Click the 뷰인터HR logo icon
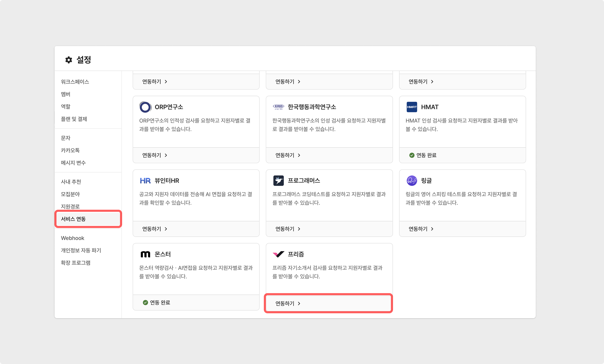 pyautogui.click(x=145, y=181)
